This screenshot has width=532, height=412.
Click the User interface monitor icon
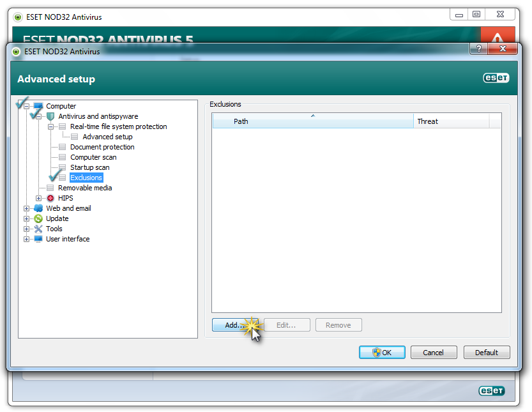(x=38, y=239)
